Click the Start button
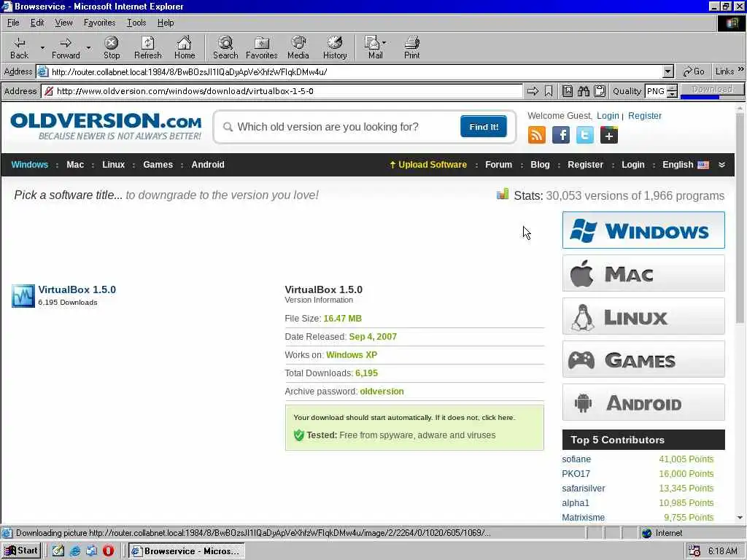The height and width of the screenshot is (560, 747). 21,551
